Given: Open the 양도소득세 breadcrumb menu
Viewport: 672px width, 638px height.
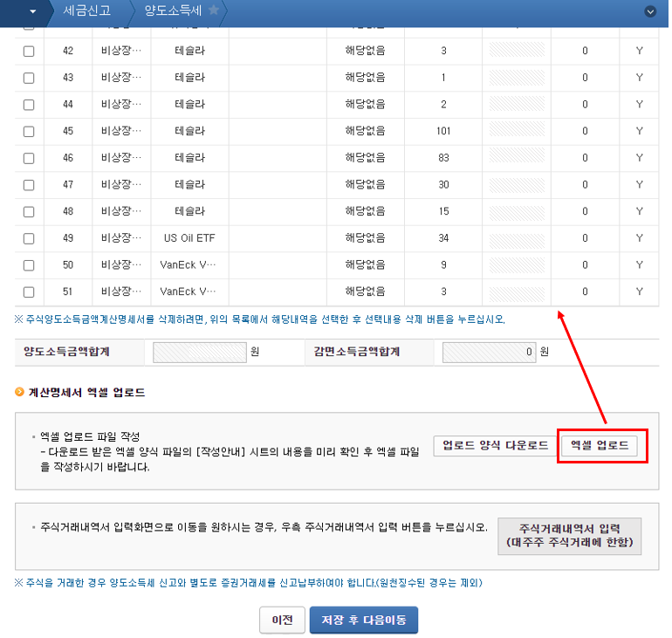Looking at the screenshot, I should (x=173, y=10).
